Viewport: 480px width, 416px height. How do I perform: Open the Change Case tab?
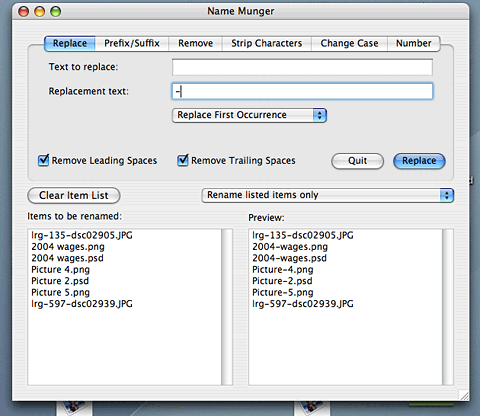pos(349,43)
